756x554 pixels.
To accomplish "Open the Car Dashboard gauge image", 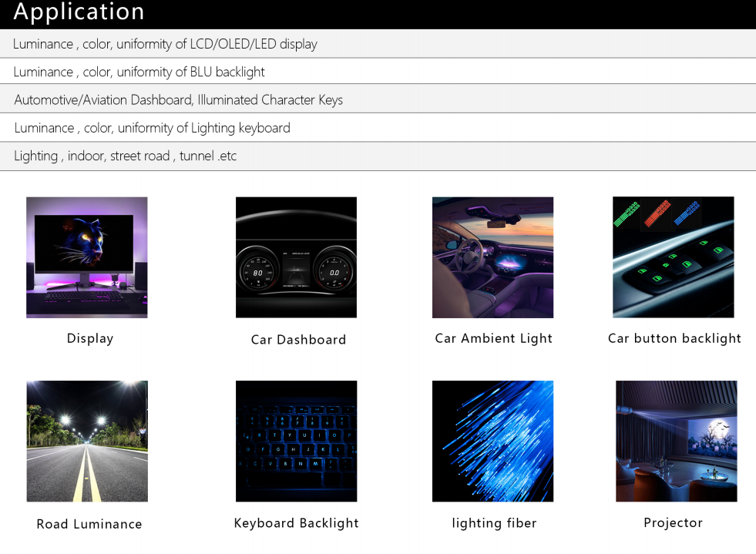I will (296, 257).
